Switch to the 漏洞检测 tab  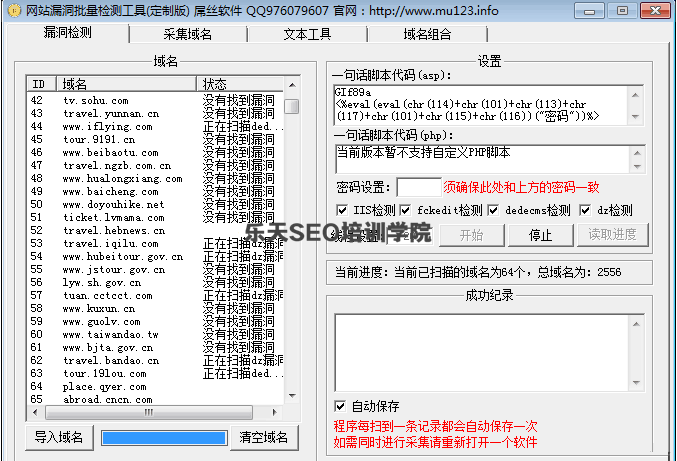tap(68, 33)
